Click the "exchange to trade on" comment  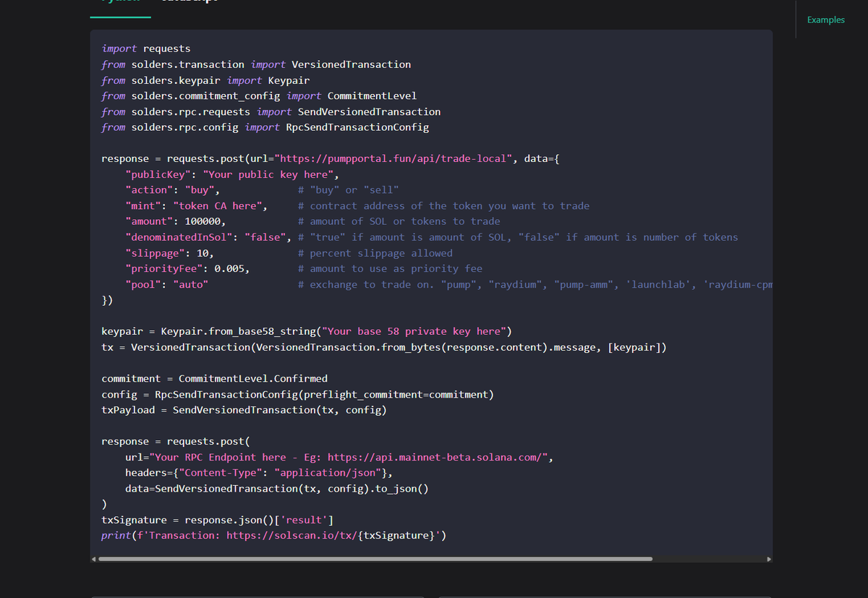click(535, 285)
